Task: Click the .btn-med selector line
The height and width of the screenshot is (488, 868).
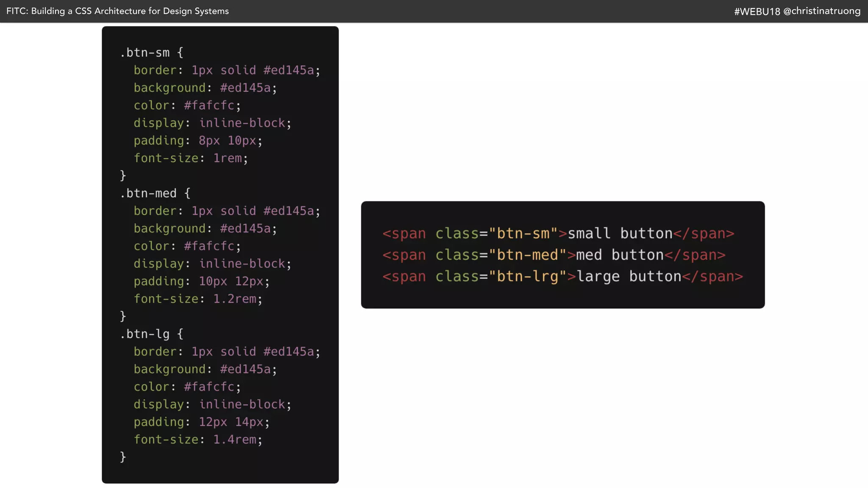Action: pos(155,193)
